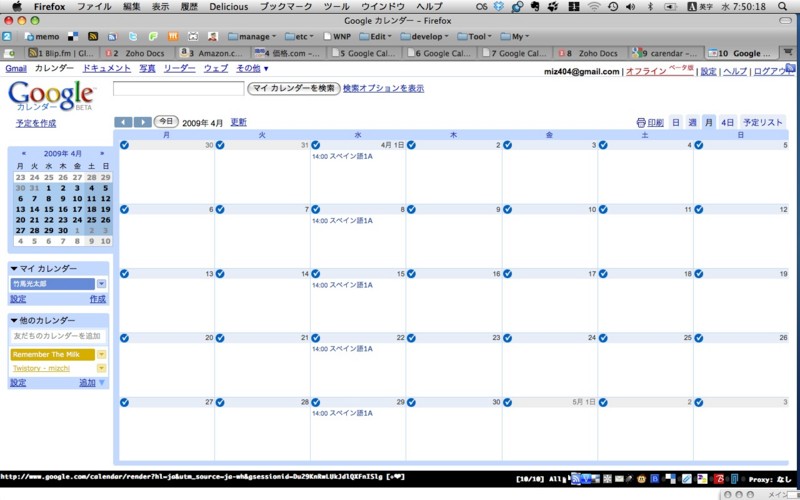Toggle the check circle on day 15 cell
The image size is (800, 500).
click(x=315, y=273)
